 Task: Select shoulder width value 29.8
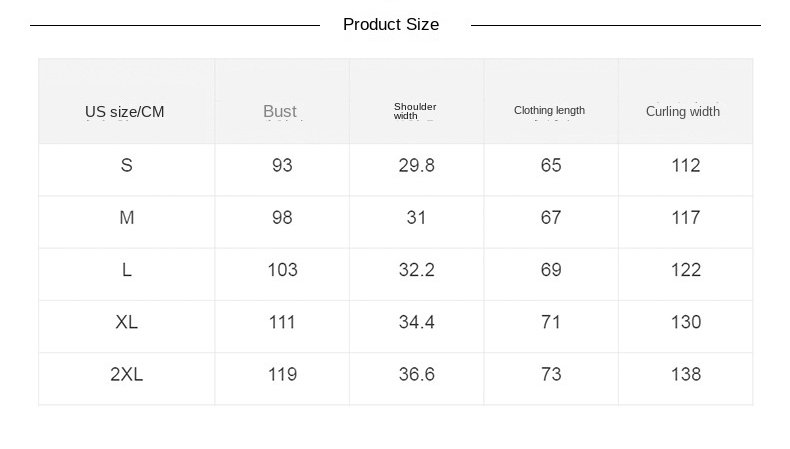coord(417,166)
